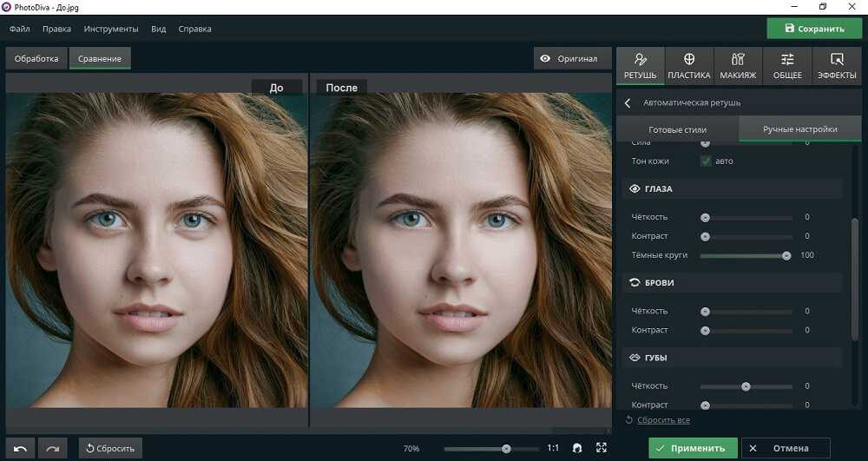This screenshot has width=868, height=461.
Task: Select the Общее general adjustments tab
Action: [787, 66]
